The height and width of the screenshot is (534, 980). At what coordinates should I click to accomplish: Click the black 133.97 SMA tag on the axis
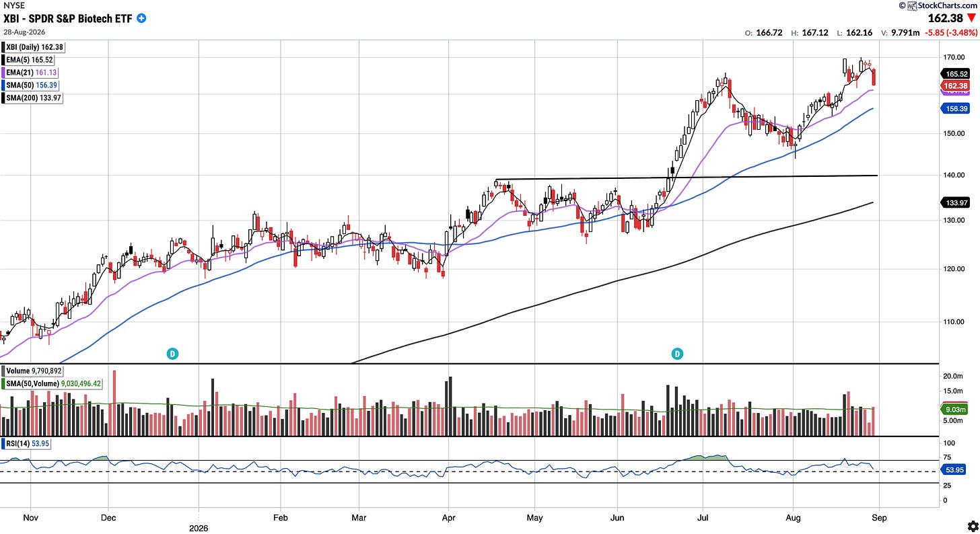tap(956, 202)
